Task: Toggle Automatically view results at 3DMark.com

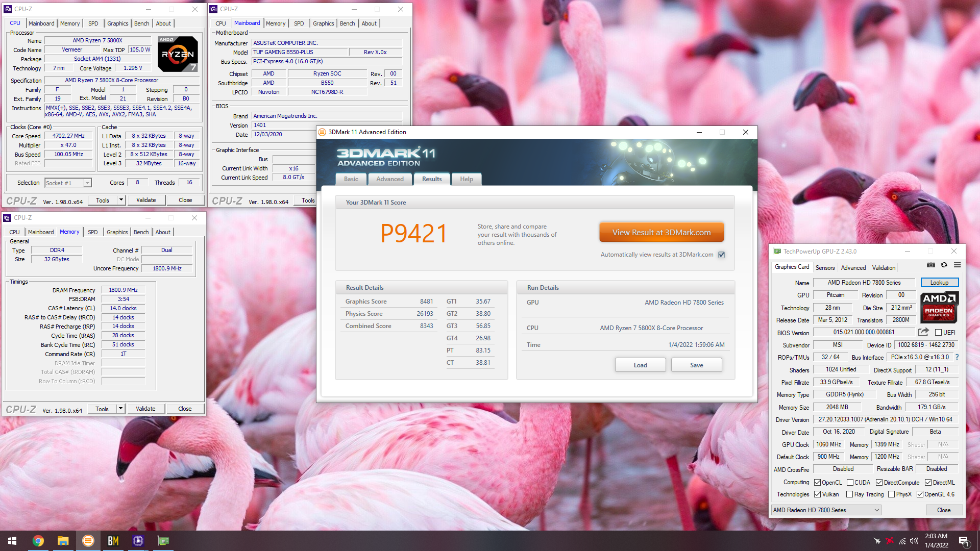Action: 722,255
